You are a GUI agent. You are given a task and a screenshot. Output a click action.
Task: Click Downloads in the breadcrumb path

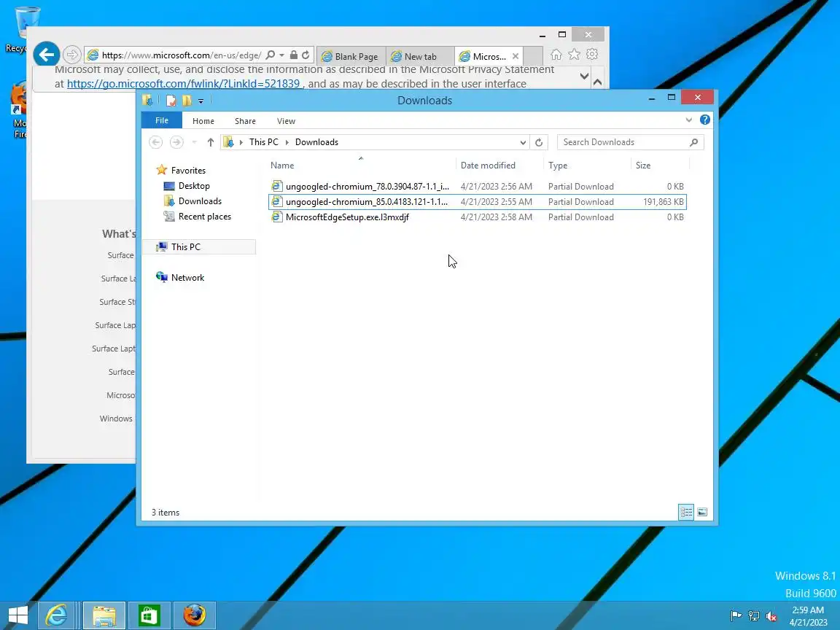316,142
